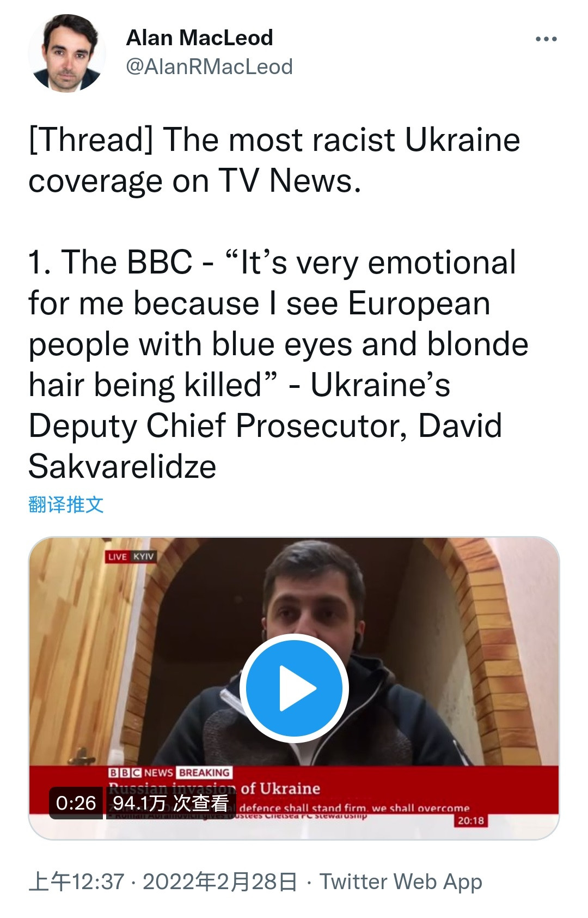Viewport: 588px width, 918px height.
Task: Click the Alan MacLeod display name
Action: tap(199, 38)
